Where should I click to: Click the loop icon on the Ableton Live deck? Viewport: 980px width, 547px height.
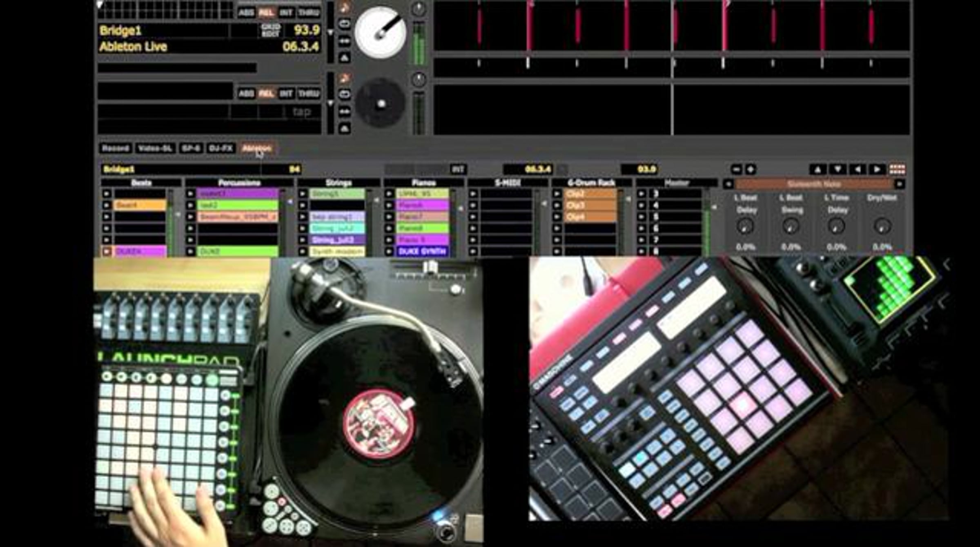[345, 24]
